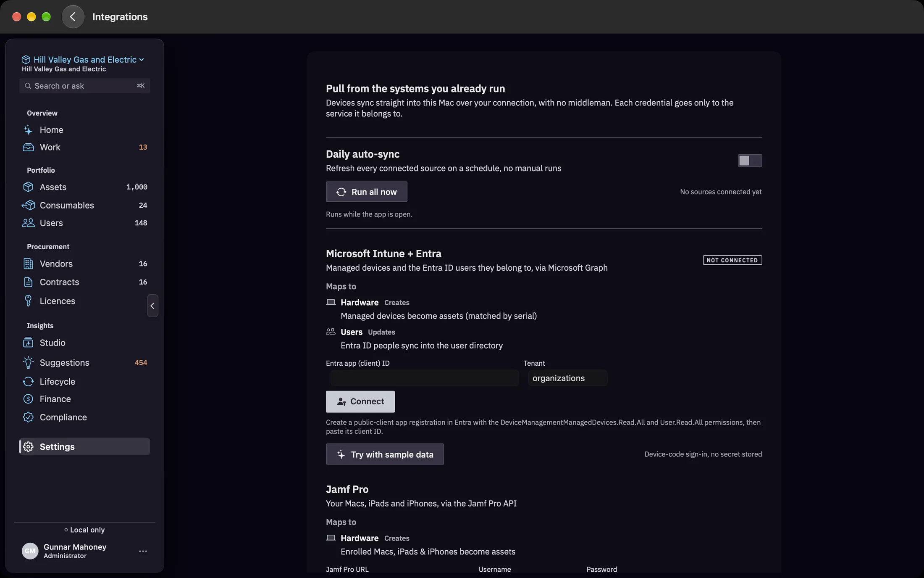Click the Work inbox icon
The width and height of the screenshot is (924, 578).
[x=28, y=147]
